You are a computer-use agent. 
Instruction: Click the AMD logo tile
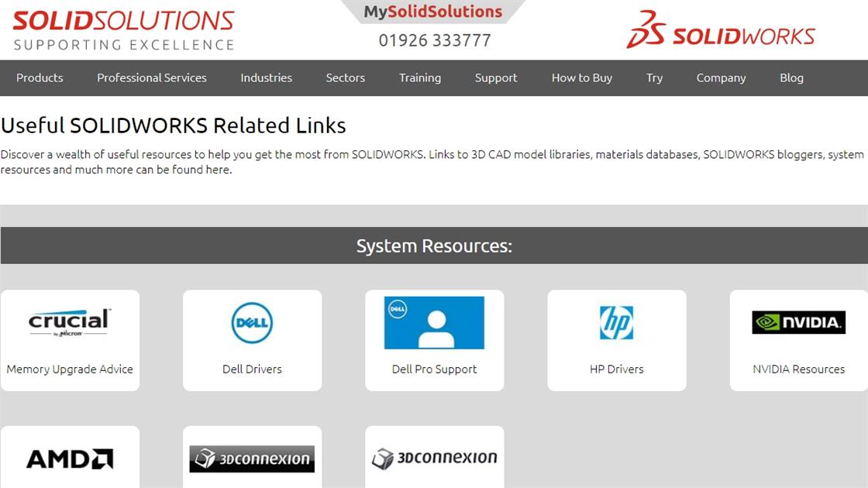pyautogui.click(x=68, y=458)
